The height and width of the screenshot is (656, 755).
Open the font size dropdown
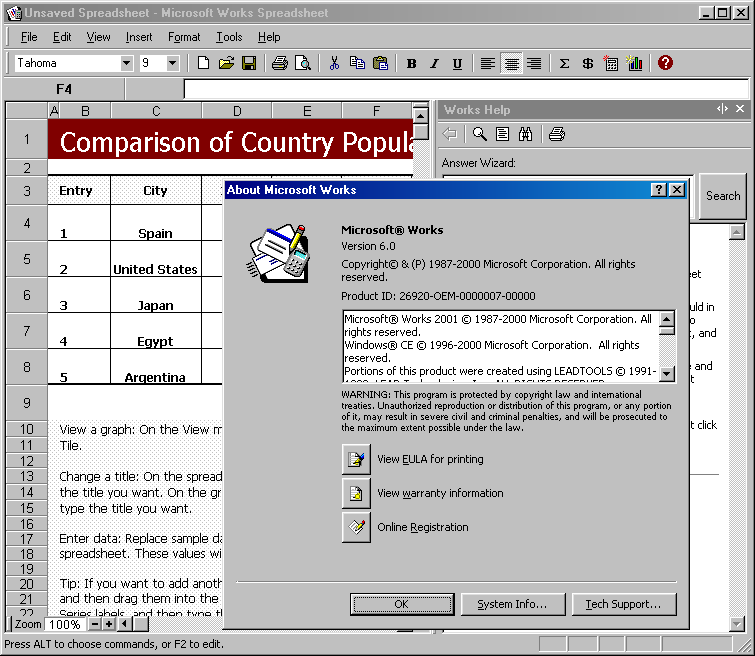coord(172,63)
